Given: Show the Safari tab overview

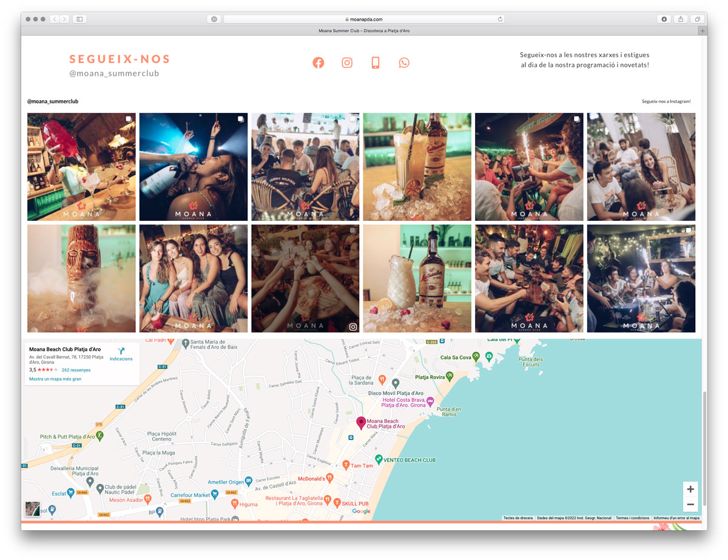Looking at the screenshot, I should [x=697, y=19].
